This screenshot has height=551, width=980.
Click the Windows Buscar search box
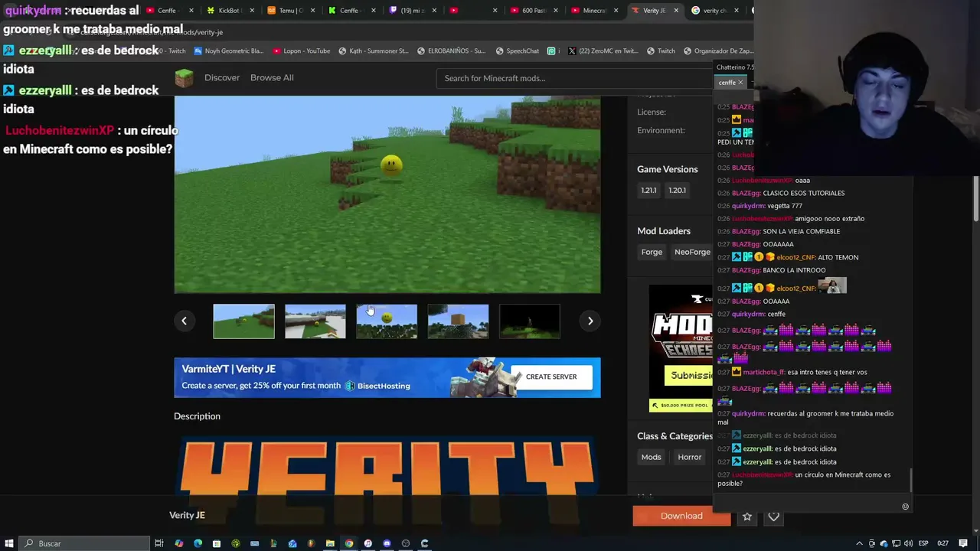(84, 543)
